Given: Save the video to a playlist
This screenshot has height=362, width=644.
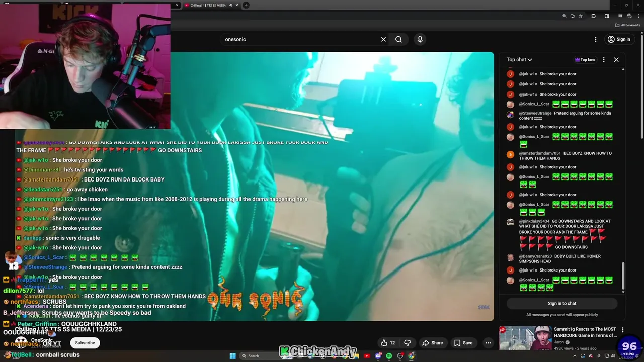Looking at the screenshot, I should (463, 343).
